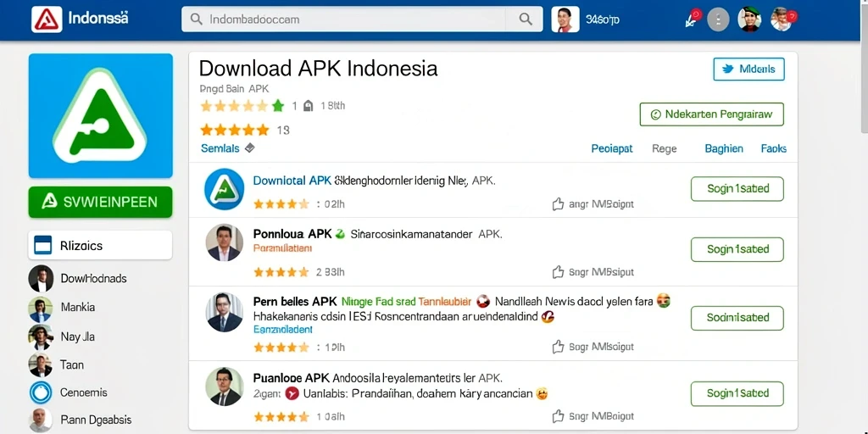Click the green SVWIEINPEEN button

pos(100,202)
